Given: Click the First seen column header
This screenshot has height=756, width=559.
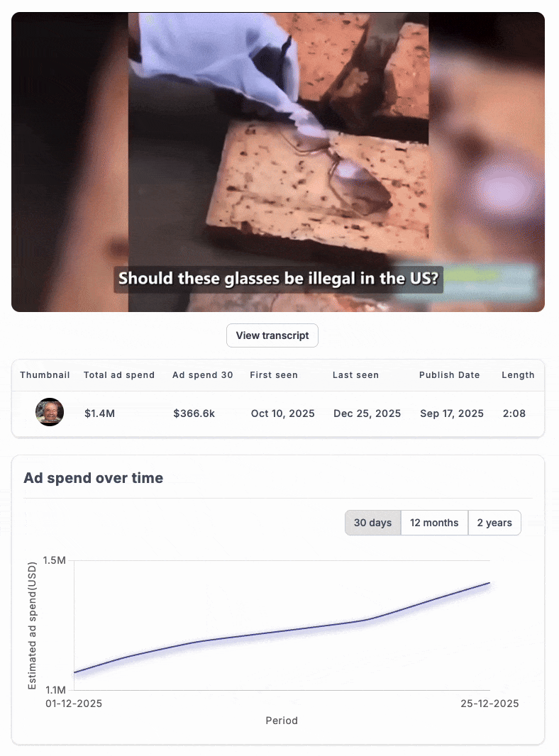Looking at the screenshot, I should [274, 375].
